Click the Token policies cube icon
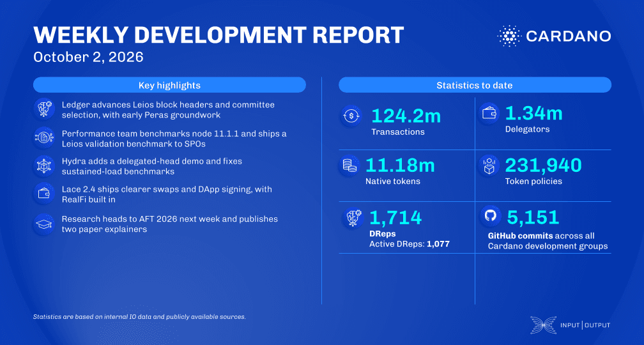 489,165
